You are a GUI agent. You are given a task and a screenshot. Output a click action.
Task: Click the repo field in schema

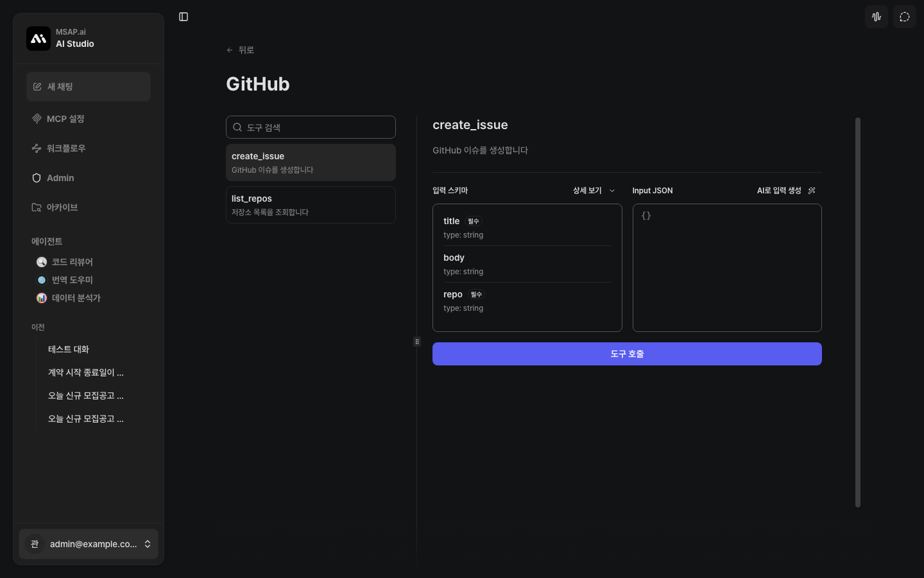point(527,301)
